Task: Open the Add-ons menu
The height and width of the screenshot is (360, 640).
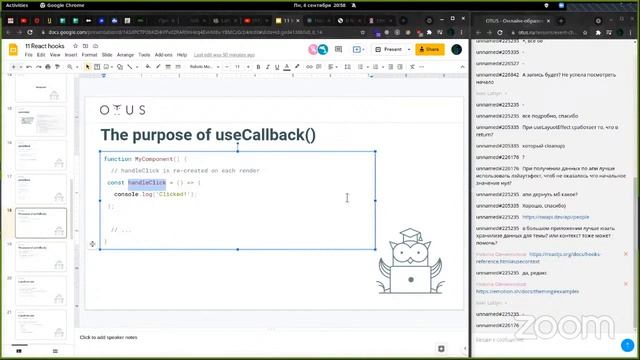Action: pyautogui.click(x=163, y=55)
